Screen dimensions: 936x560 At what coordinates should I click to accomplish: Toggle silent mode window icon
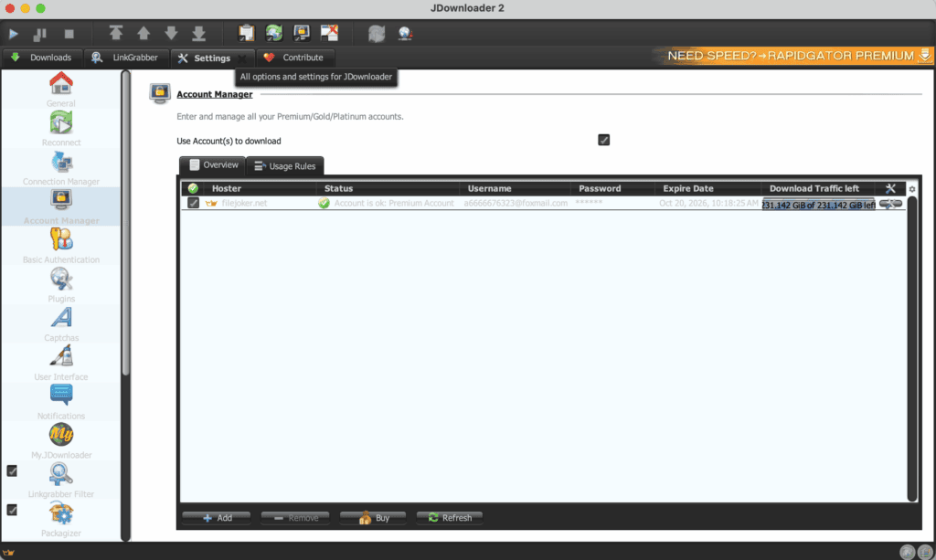click(x=329, y=33)
